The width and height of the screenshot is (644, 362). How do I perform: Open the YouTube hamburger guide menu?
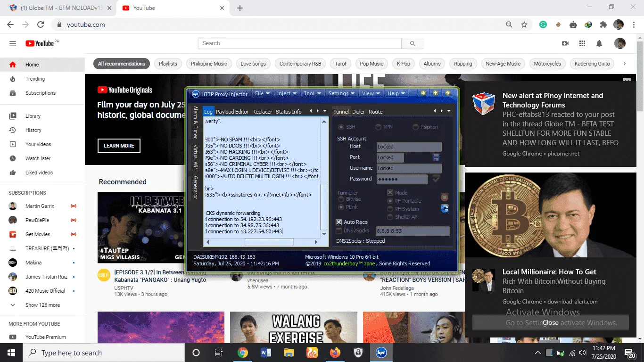pos(13,43)
